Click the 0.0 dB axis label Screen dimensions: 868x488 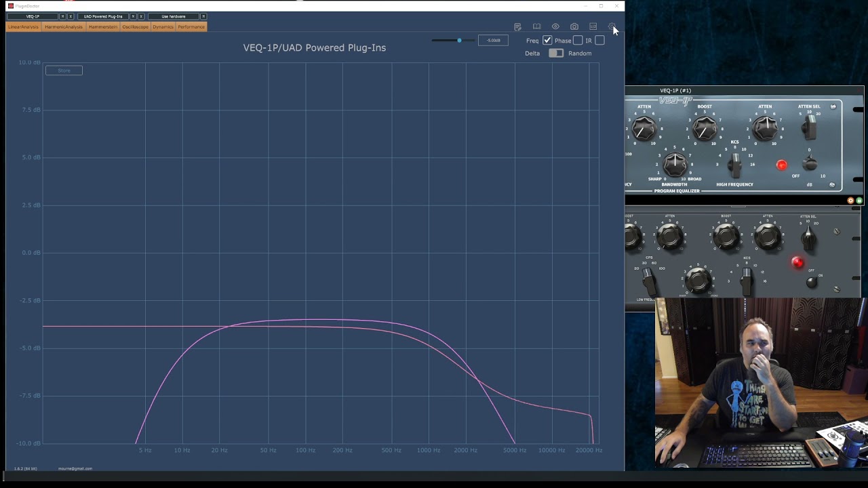click(x=31, y=253)
